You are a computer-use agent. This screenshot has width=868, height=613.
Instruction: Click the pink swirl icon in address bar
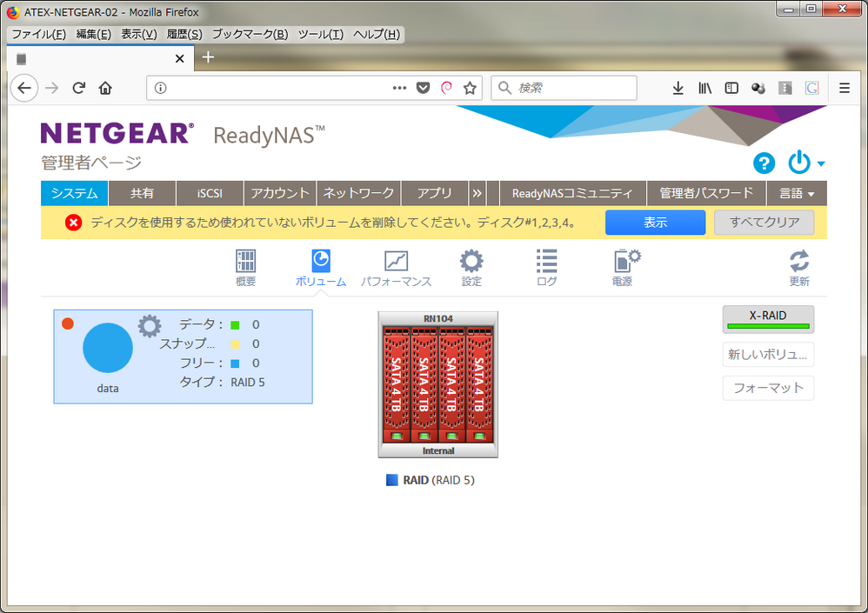(x=447, y=88)
